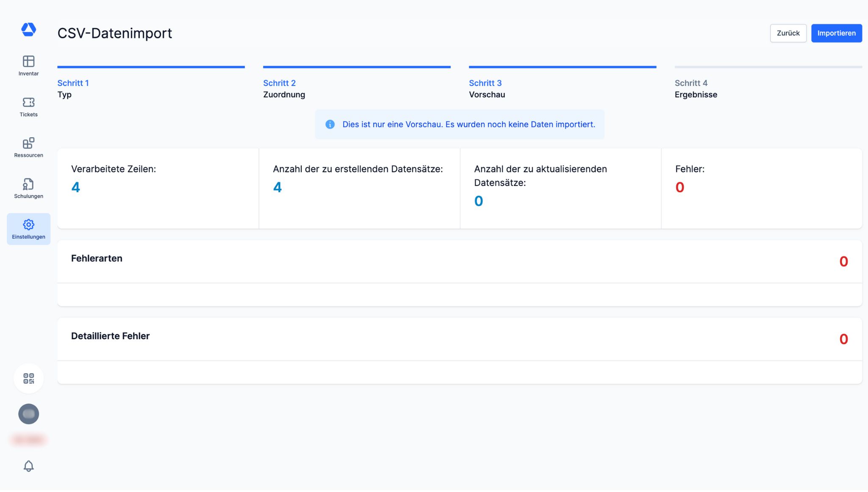Open the Inventar section
Image resolution: width=868 pixels, height=492 pixels.
pyautogui.click(x=28, y=66)
